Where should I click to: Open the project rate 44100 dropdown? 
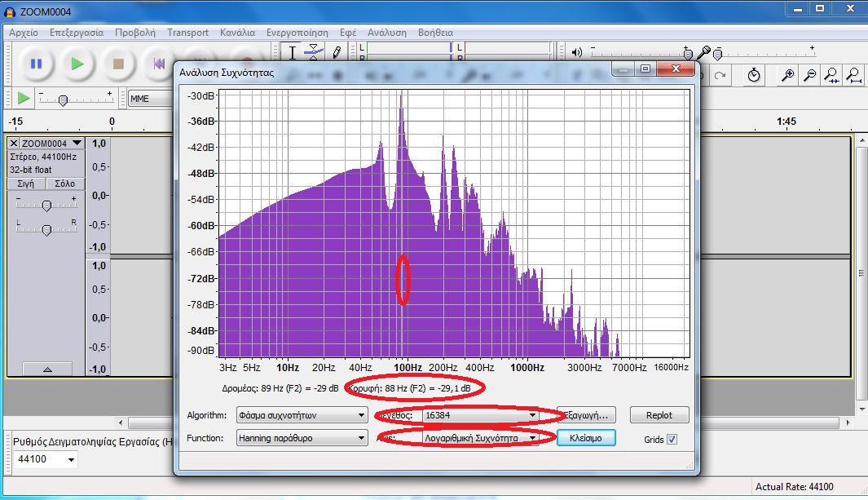pyautogui.click(x=46, y=459)
